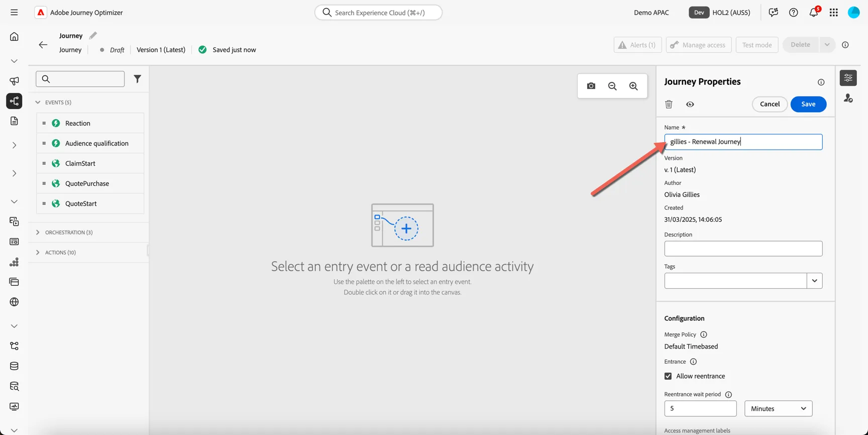Viewport: 868px width, 435px height.
Task: Click the trash icon in Journey Properties
Action: (x=669, y=104)
